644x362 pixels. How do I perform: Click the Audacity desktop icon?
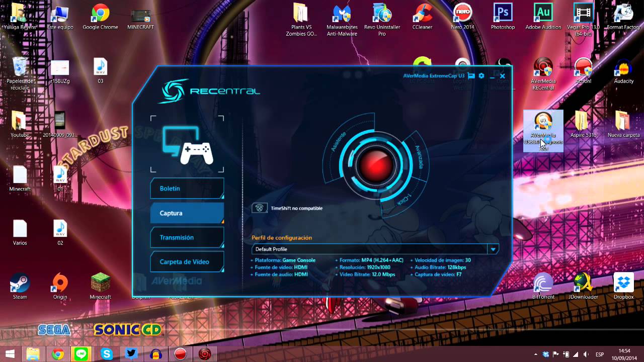point(623,70)
